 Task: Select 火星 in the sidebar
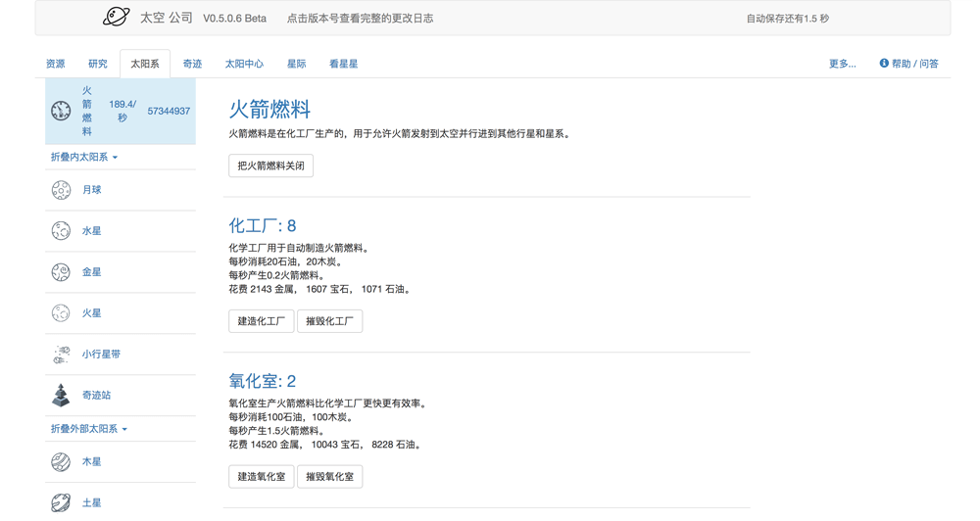tap(92, 313)
